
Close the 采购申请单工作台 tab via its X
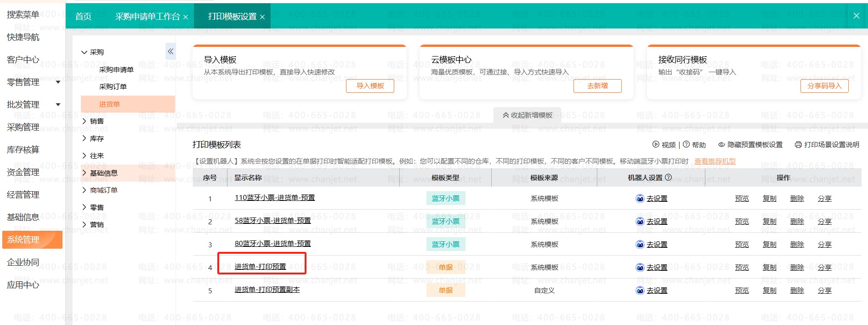coord(186,17)
